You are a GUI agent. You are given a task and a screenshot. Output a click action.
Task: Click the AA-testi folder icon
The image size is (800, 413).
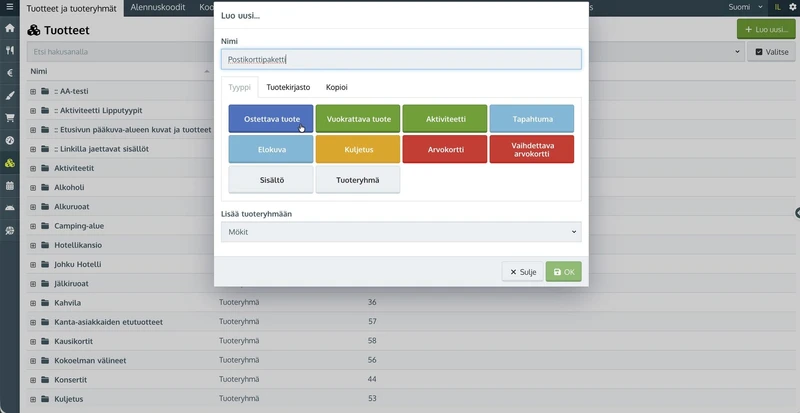point(45,91)
